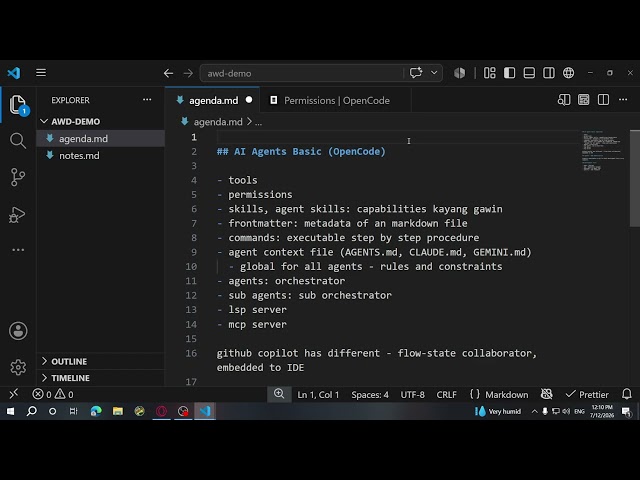Click the heading 'AI Agents Basic (OpenCode)'

coord(309,151)
